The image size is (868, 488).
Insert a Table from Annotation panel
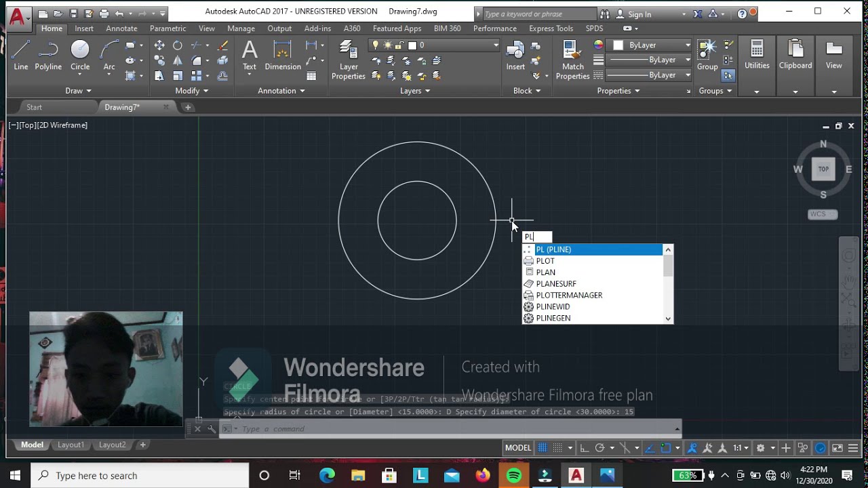coord(311,75)
